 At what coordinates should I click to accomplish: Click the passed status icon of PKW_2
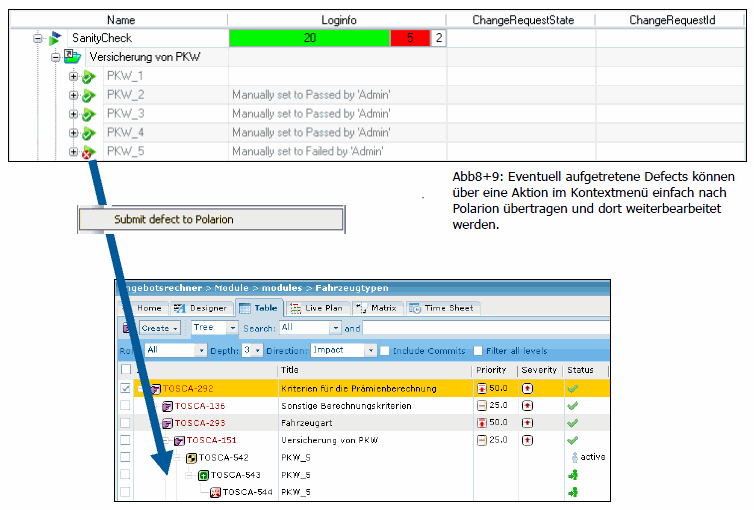(x=88, y=95)
